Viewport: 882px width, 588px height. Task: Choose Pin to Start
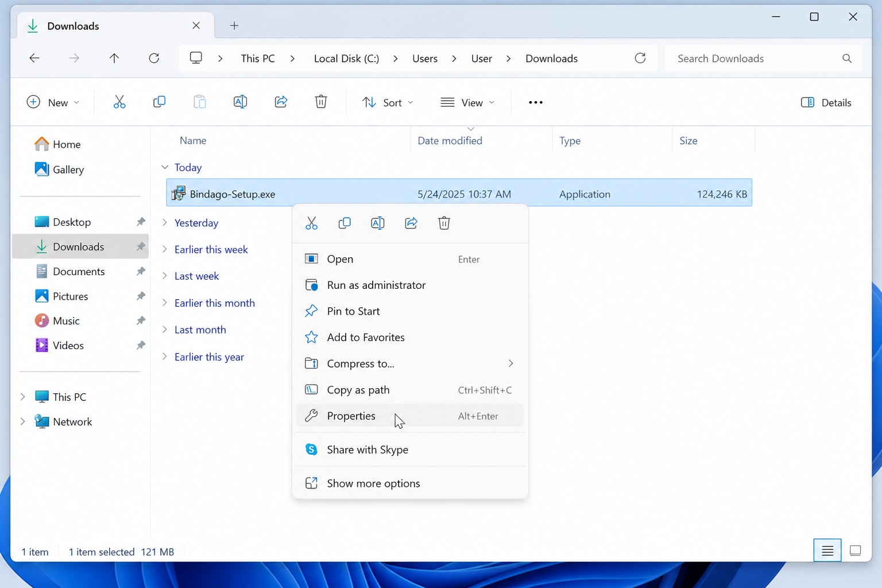[x=410, y=311]
